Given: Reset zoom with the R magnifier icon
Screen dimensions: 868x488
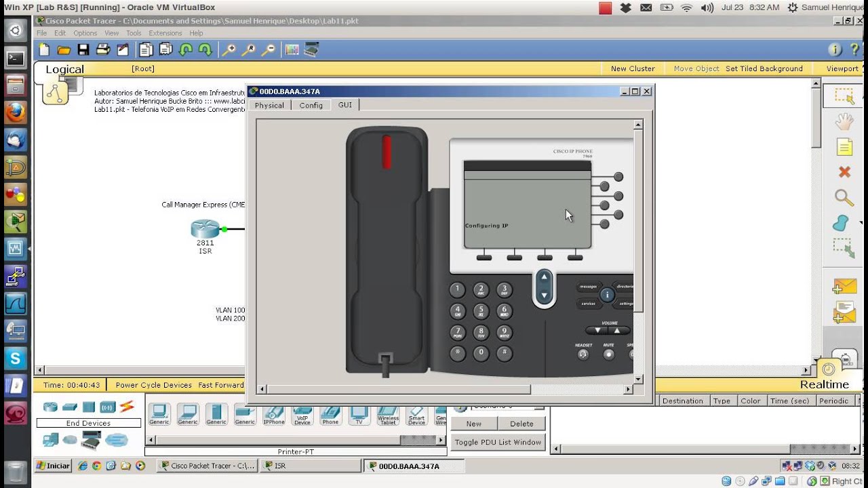Looking at the screenshot, I should pyautogui.click(x=249, y=49).
